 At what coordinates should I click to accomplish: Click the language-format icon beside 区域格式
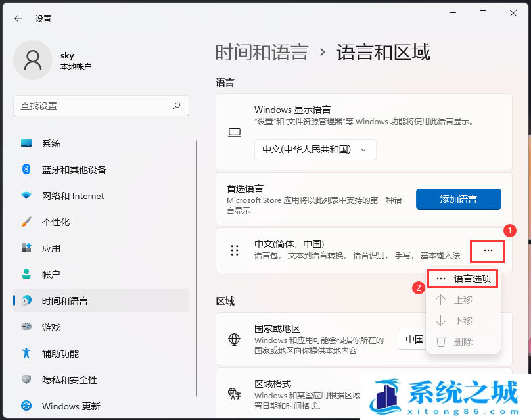click(235, 394)
